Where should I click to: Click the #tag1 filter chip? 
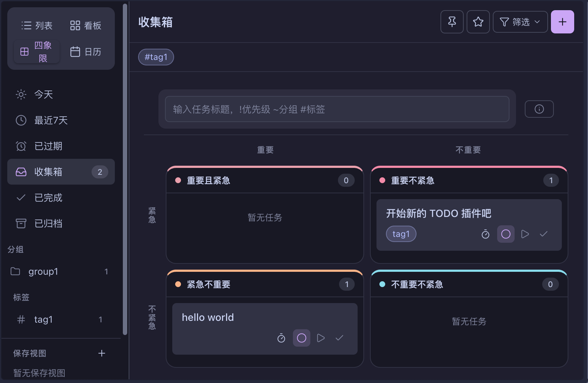156,57
